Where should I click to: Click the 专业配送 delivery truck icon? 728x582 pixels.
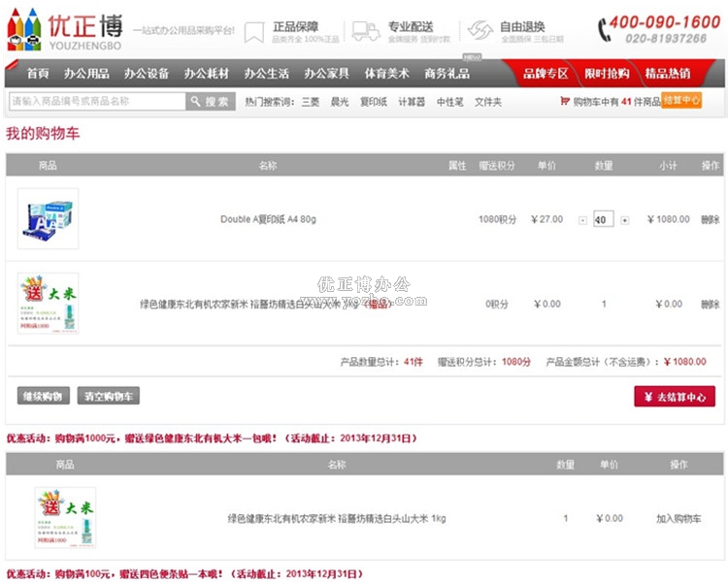[365, 31]
